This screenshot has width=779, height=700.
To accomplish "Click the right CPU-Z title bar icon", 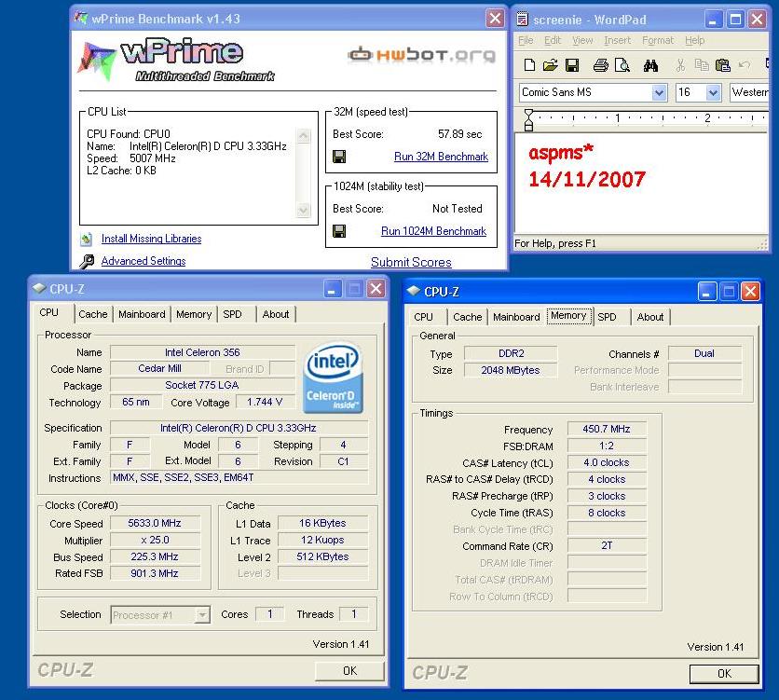I will (414, 291).
